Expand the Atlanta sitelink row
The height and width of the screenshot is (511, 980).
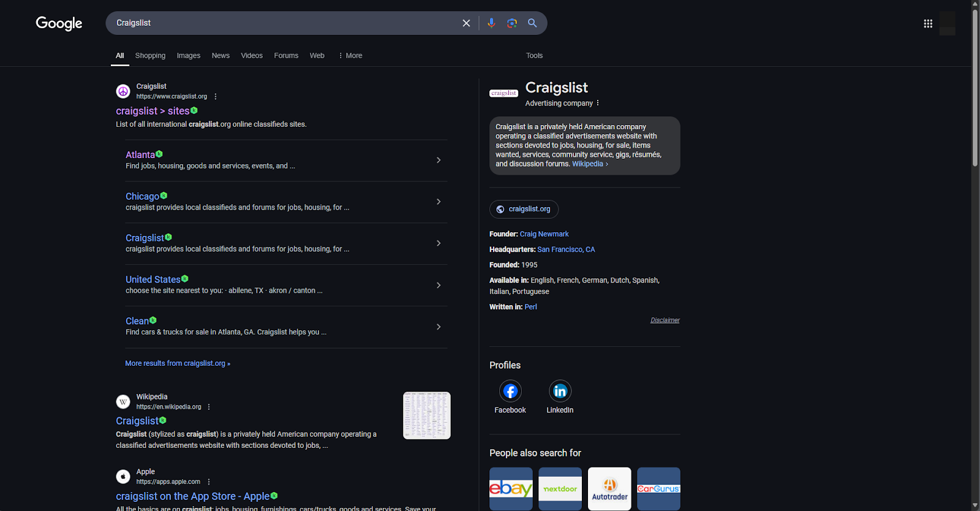click(x=438, y=161)
